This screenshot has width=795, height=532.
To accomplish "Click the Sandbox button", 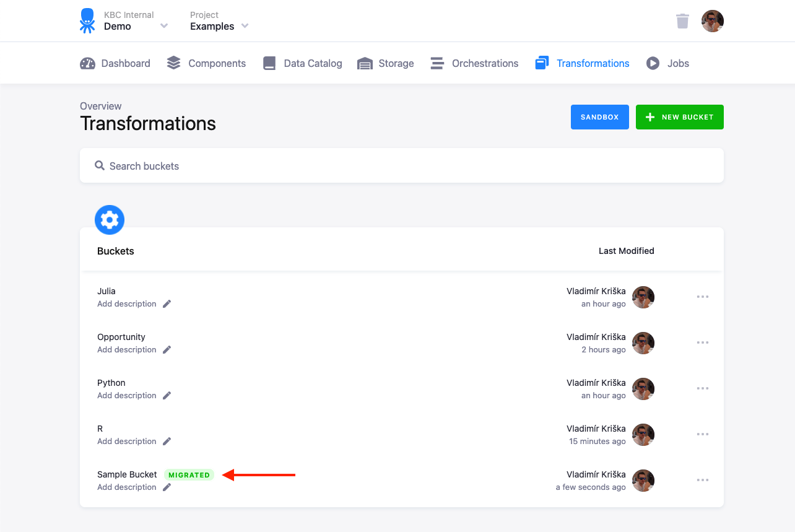I will (x=600, y=117).
